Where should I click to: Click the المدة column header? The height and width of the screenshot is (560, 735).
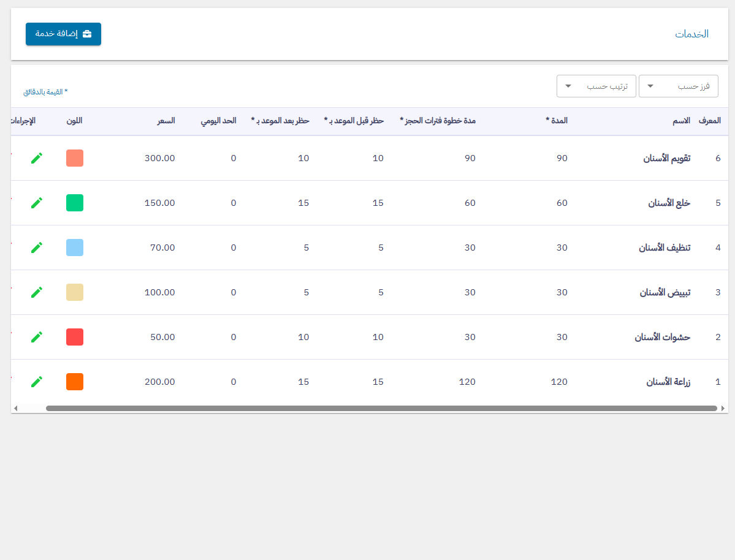[557, 121]
